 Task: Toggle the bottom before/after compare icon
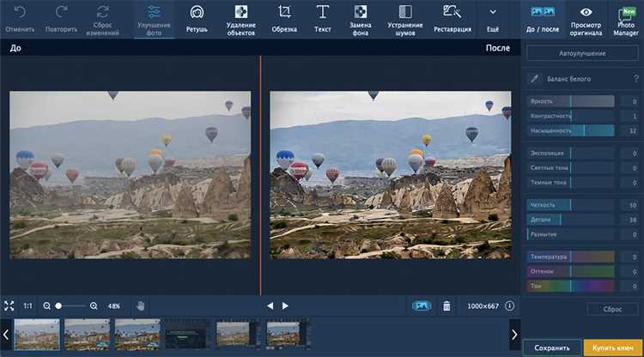pos(422,306)
